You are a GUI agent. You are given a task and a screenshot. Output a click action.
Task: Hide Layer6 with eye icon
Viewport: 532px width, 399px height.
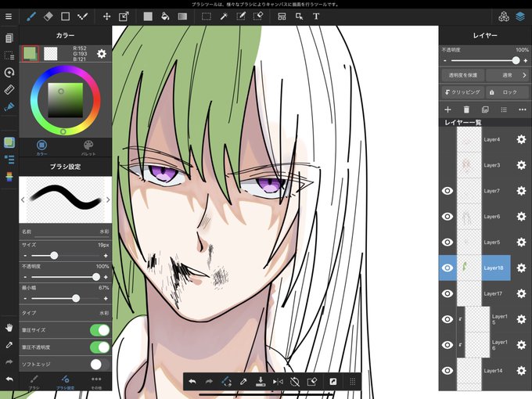click(448, 217)
